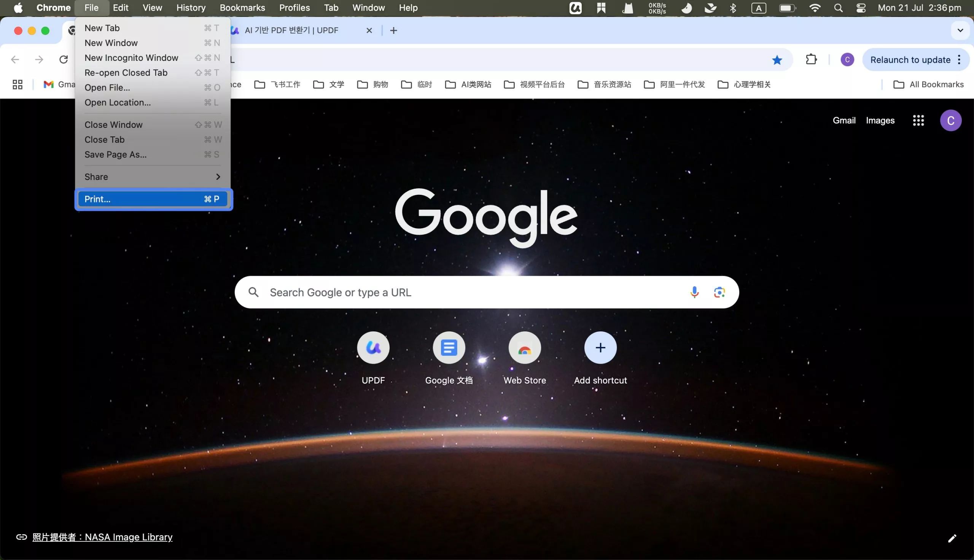Open Google Lens image search icon
Image resolution: width=974 pixels, height=560 pixels.
[719, 292]
